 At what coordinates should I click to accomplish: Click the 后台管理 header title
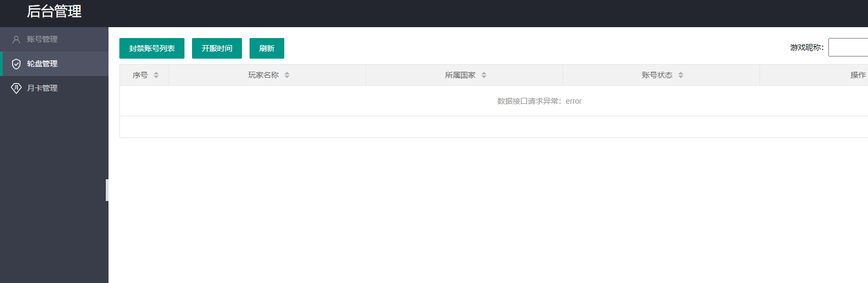54,11
